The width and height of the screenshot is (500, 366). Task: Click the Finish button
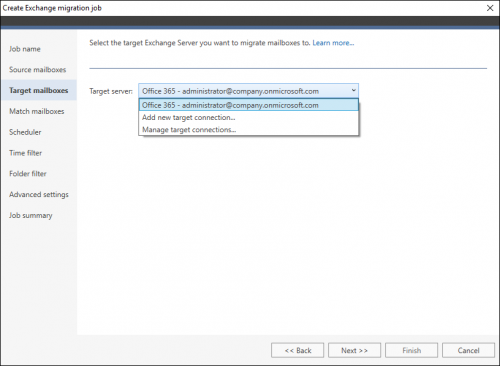[411, 350]
